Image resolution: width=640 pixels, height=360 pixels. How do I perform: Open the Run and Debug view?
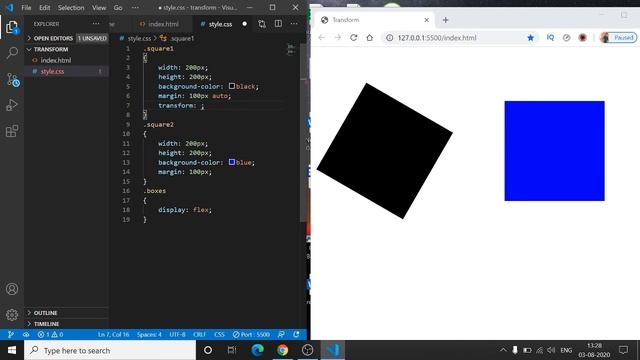click(12, 105)
